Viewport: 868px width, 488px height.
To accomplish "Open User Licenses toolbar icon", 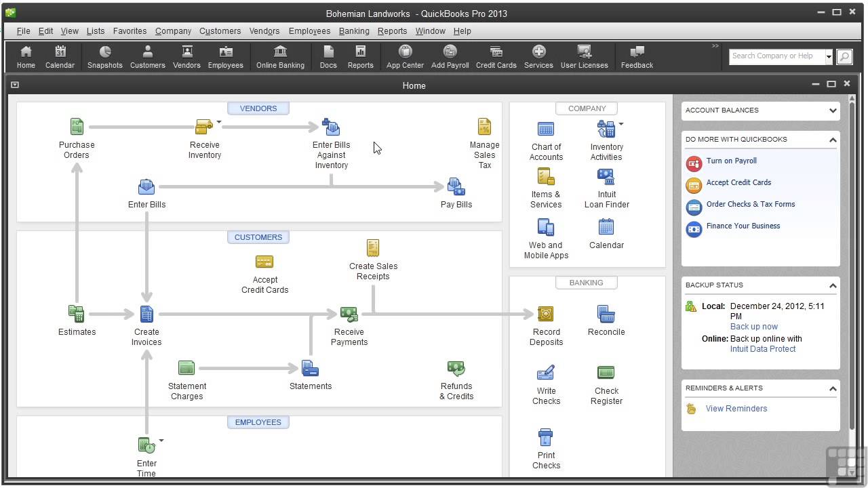I will [584, 57].
